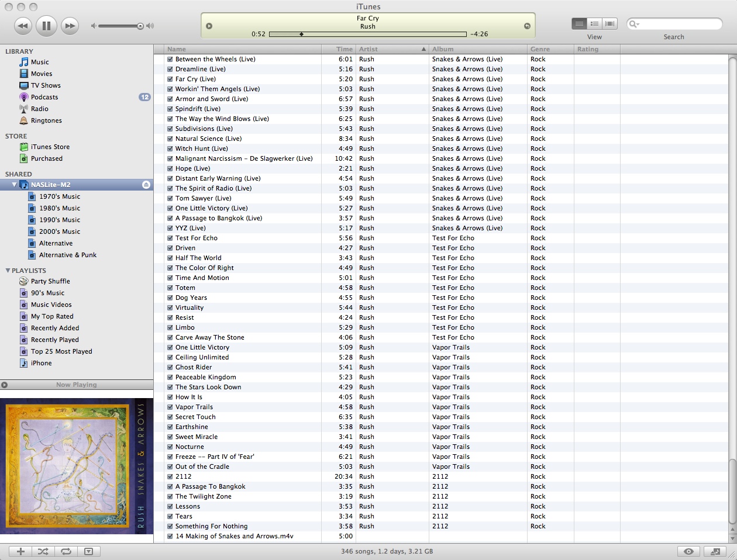The image size is (737, 560).
Task: Open the 1980's Music shared playlist
Action: pyautogui.click(x=60, y=208)
